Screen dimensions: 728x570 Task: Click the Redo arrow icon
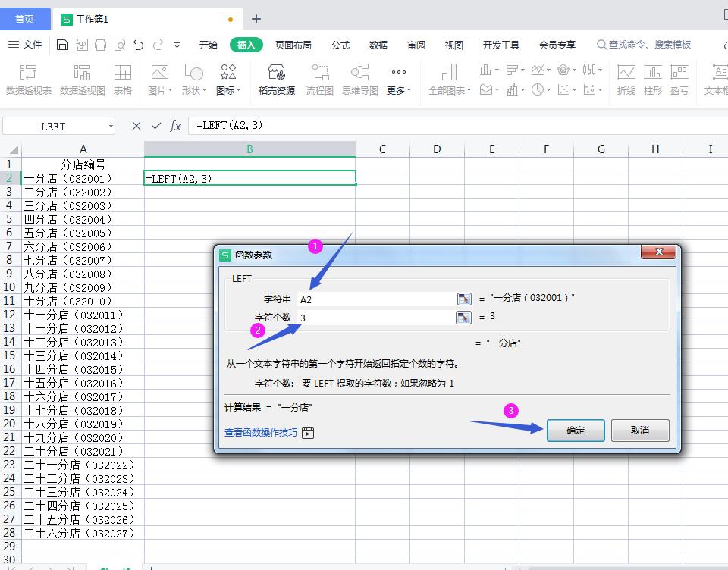tap(158, 45)
